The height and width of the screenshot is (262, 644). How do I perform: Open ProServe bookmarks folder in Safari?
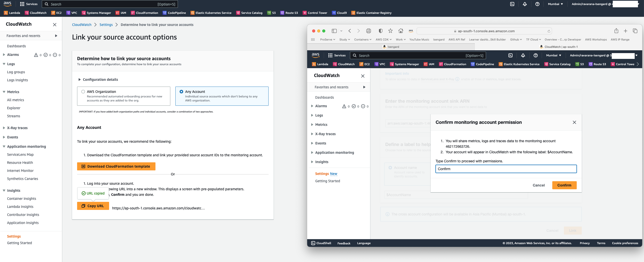328,40
